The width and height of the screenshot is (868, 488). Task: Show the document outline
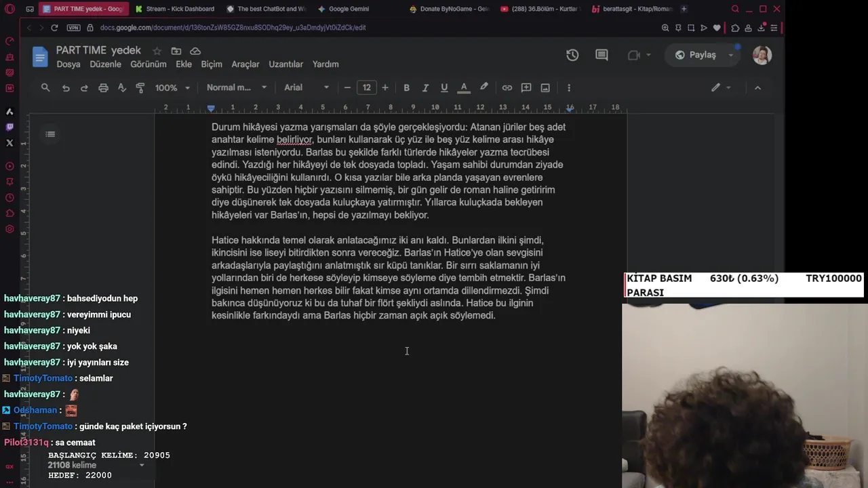point(50,134)
